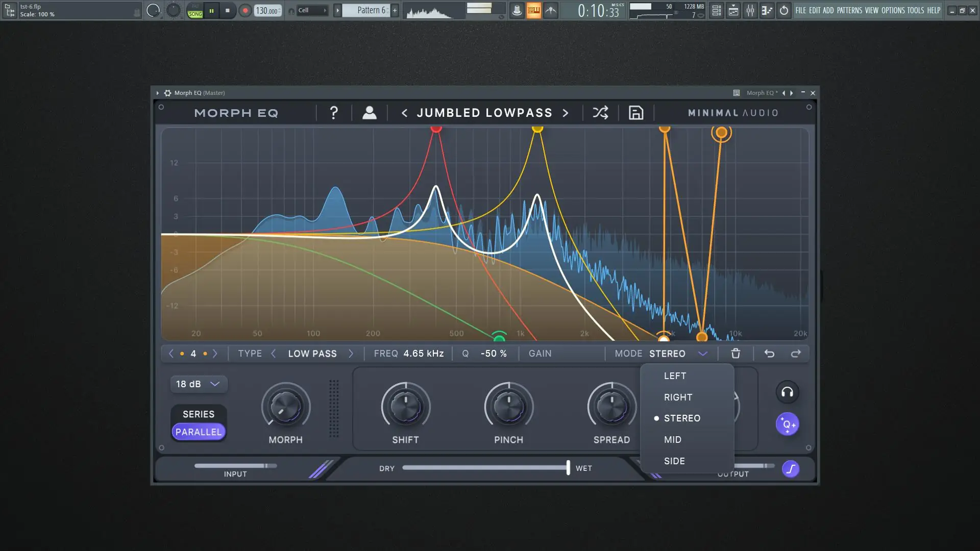The width and height of the screenshot is (980, 551).
Task: Toggle the output soft clip button
Action: tap(791, 469)
